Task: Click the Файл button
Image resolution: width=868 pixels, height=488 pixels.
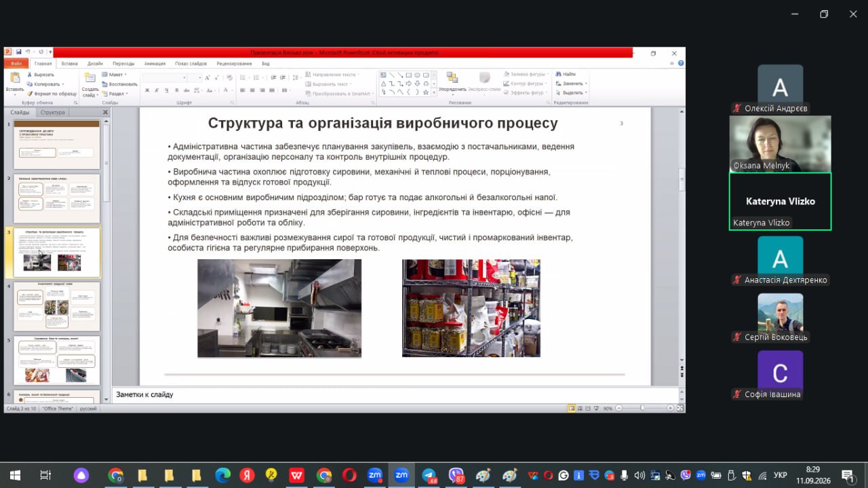Action: click(x=16, y=63)
